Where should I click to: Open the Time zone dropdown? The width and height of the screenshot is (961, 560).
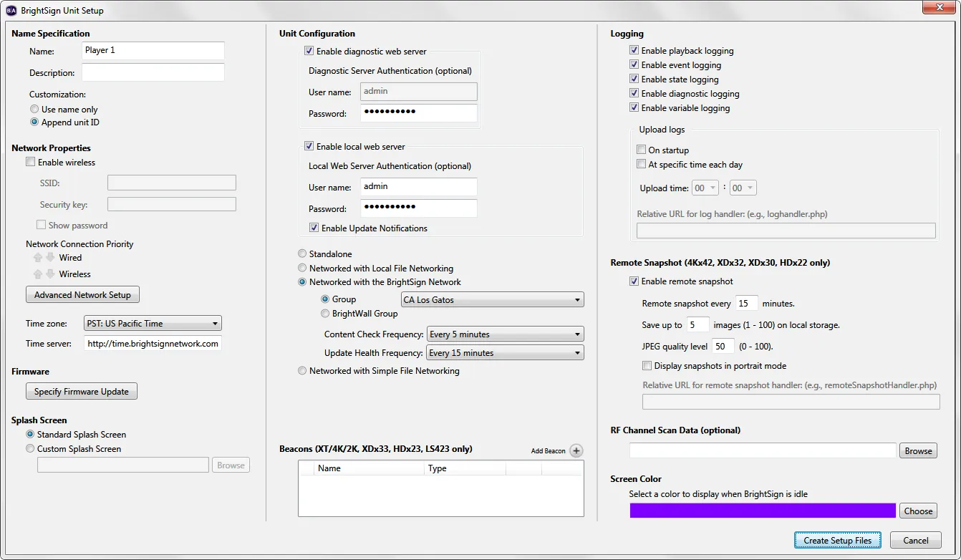(x=153, y=324)
